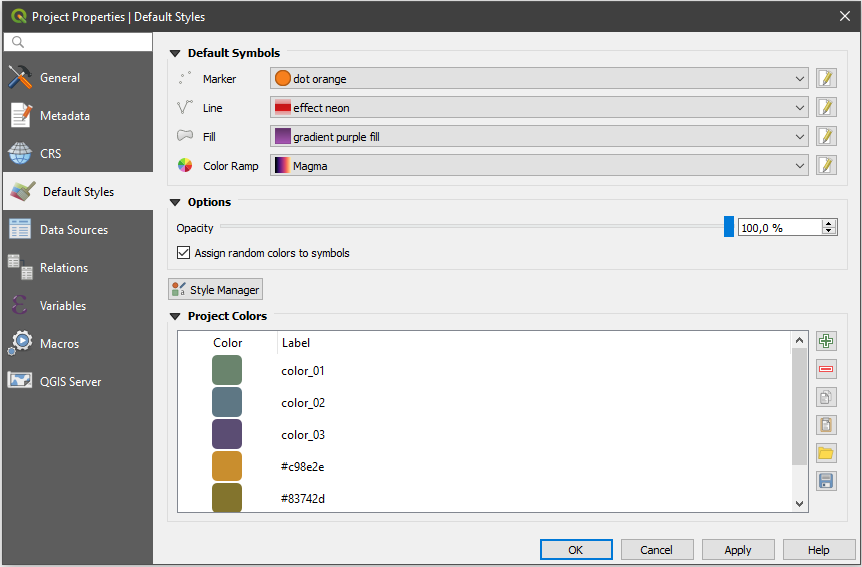
Task: Click the Opacity slider handle
Action: coord(729,228)
